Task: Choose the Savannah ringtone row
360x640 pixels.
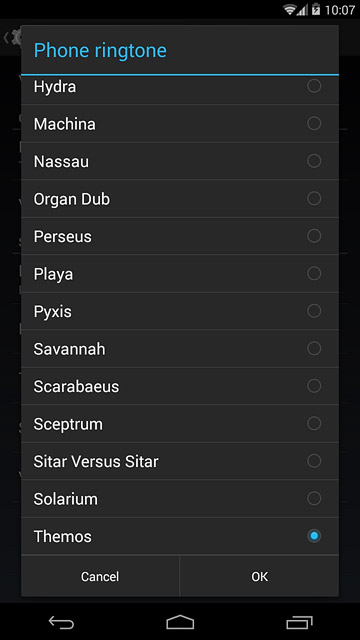Action: coord(180,349)
